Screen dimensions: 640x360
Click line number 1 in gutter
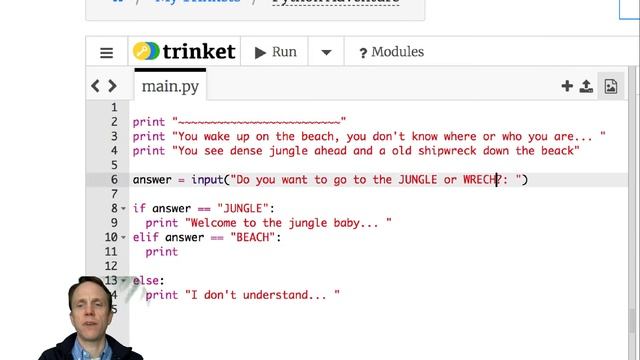114,107
